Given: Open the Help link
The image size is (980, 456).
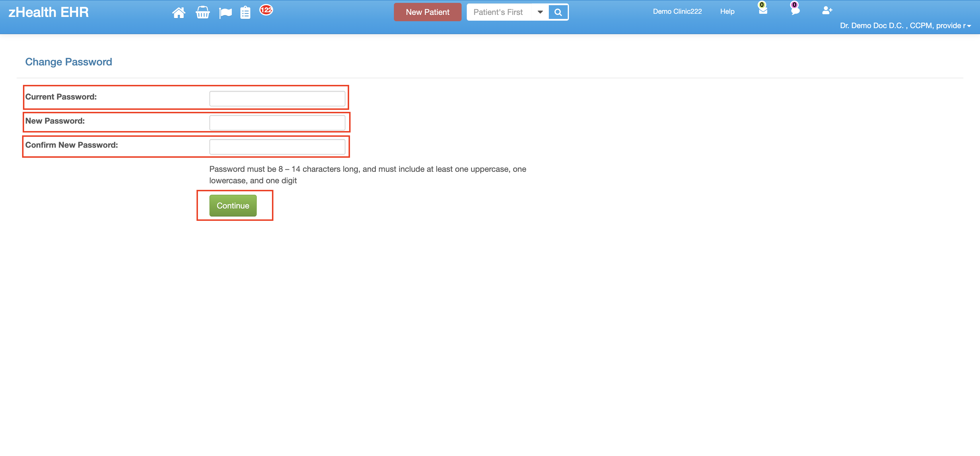Looking at the screenshot, I should 727,11.
